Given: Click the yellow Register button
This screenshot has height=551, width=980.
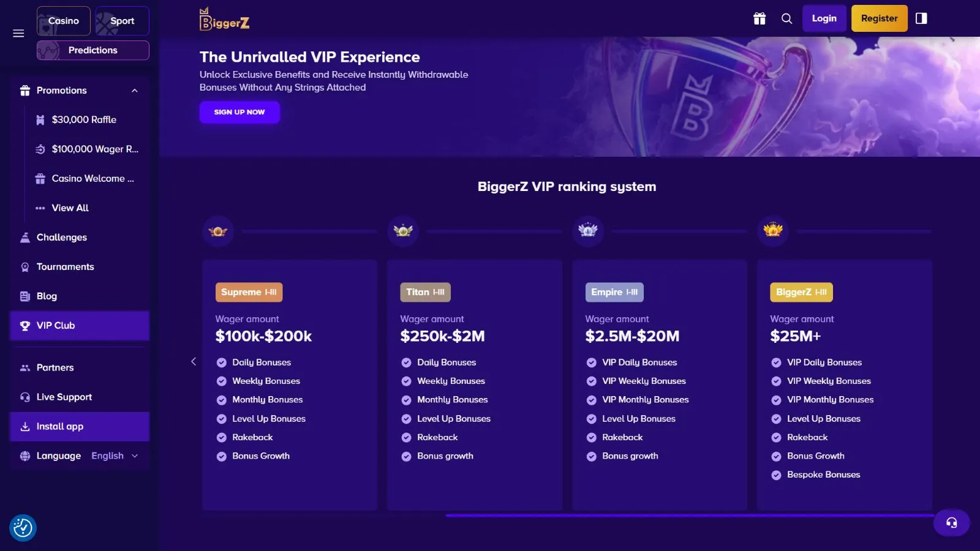Looking at the screenshot, I should coord(879,18).
